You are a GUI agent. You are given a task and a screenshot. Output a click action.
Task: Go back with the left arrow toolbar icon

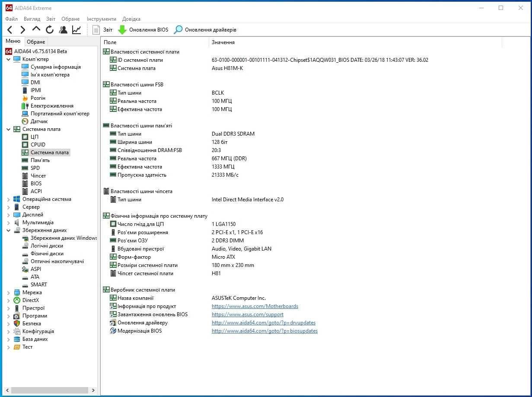coord(10,30)
